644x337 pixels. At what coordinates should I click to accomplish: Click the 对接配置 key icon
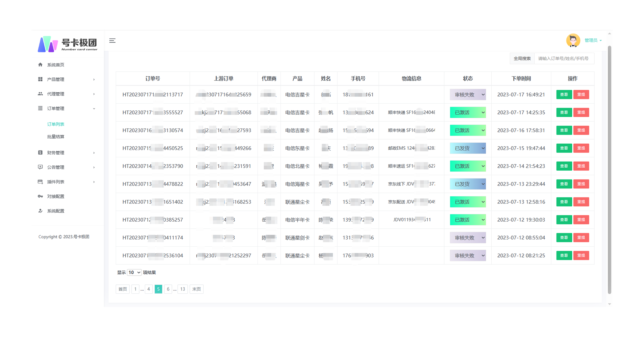(40, 196)
